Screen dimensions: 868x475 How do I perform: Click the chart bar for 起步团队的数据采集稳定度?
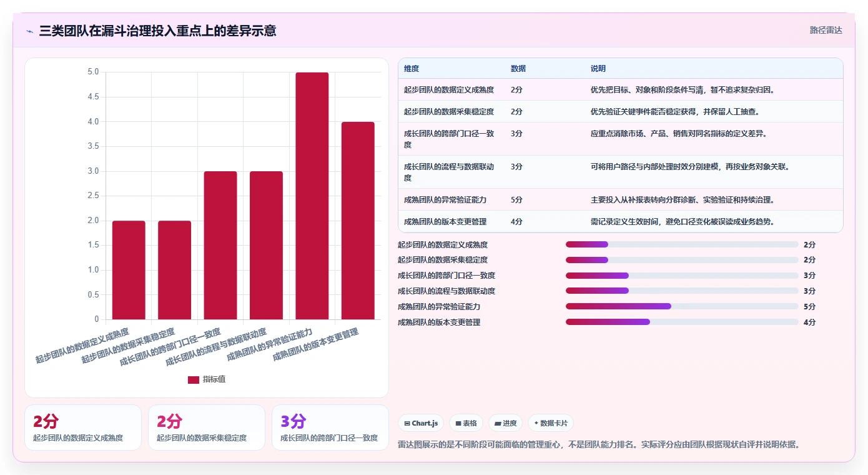[x=174, y=270]
